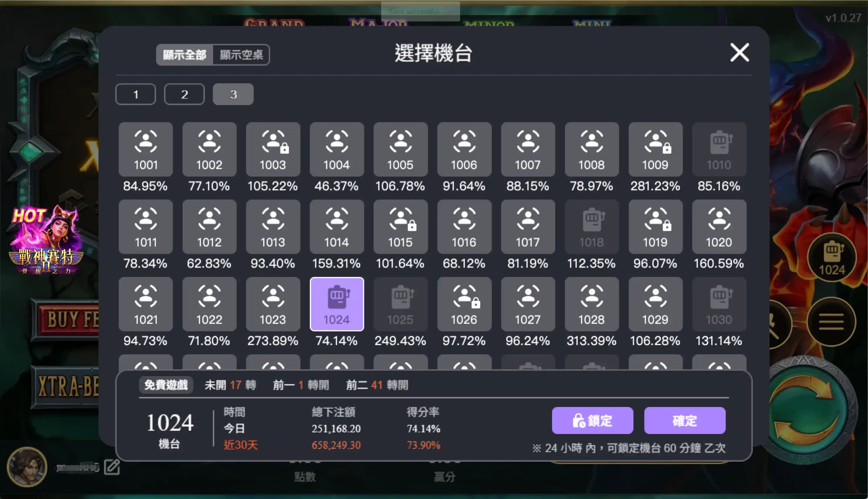The image size is (868, 499).
Task: Select machine 1007 tile
Action: [528, 149]
